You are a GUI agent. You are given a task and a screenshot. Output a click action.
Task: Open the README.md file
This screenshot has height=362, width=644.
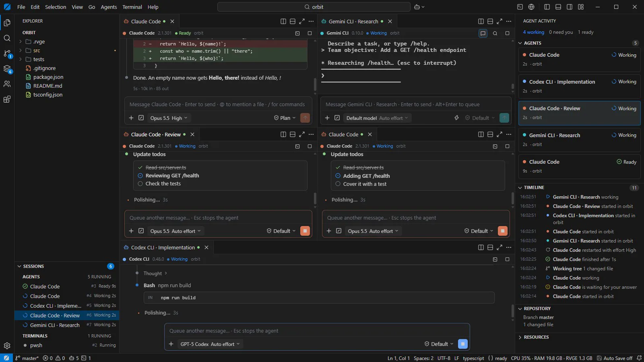pos(47,86)
